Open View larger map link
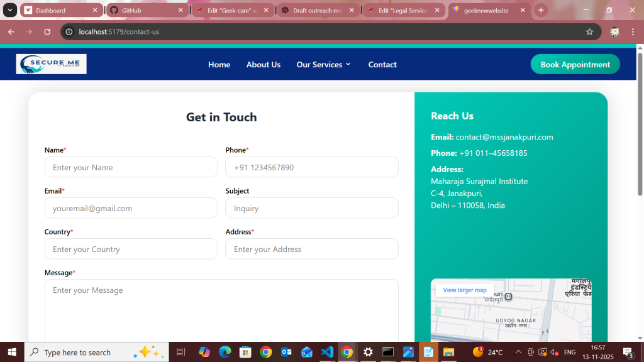644x362 pixels. (465, 290)
